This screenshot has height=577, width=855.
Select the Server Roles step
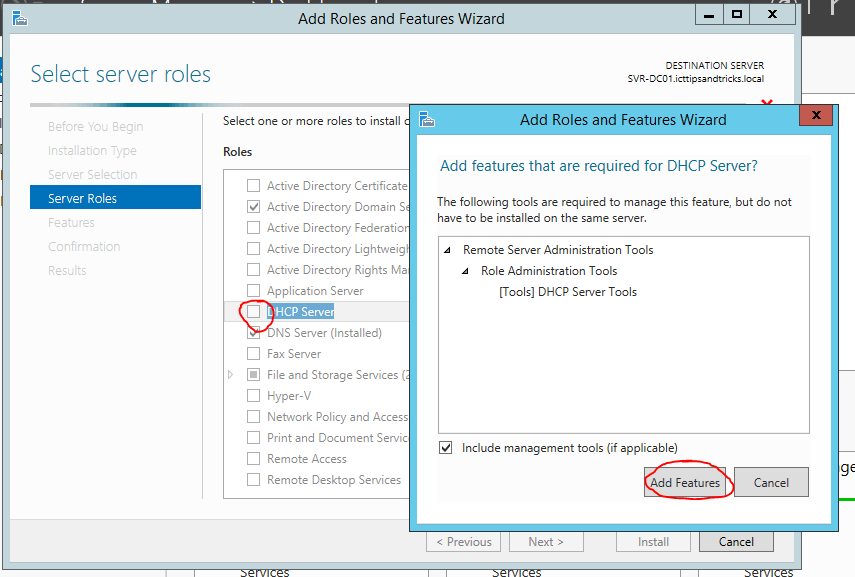(116, 197)
